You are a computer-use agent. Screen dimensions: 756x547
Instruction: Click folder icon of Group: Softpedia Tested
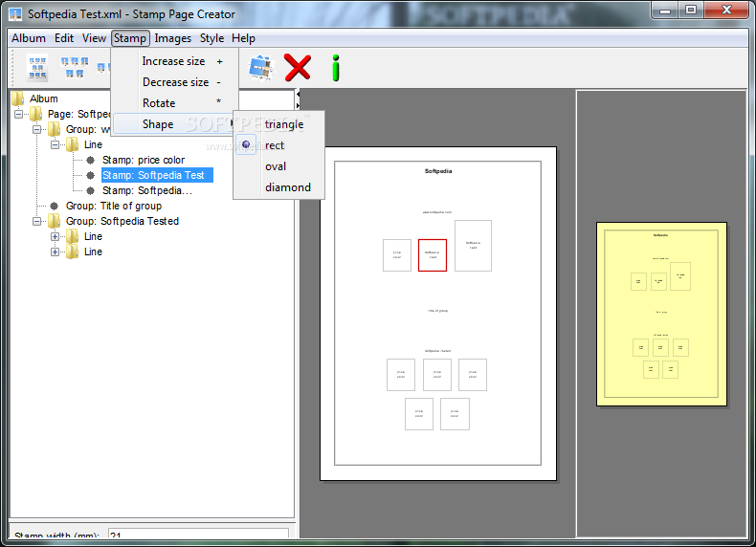(x=54, y=221)
